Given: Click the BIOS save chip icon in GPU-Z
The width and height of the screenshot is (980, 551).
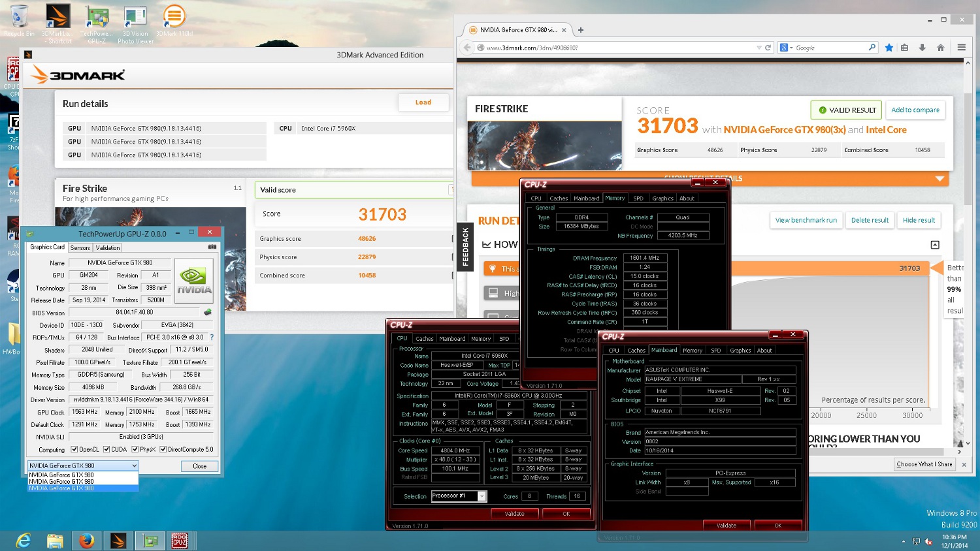Looking at the screenshot, I should (208, 312).
